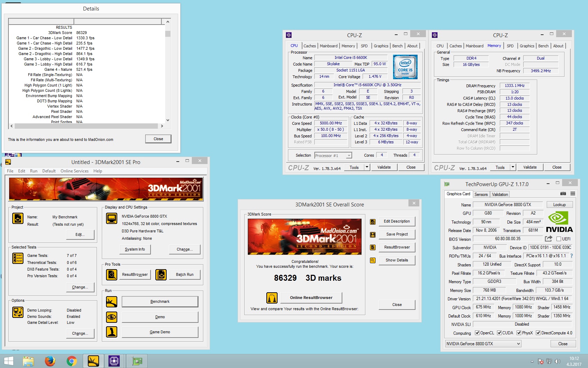The height and width of the screenshot is (368, 588).
Task: Toggle the DirectCompute 4.0 checkbox
Action: pos(538,333)
